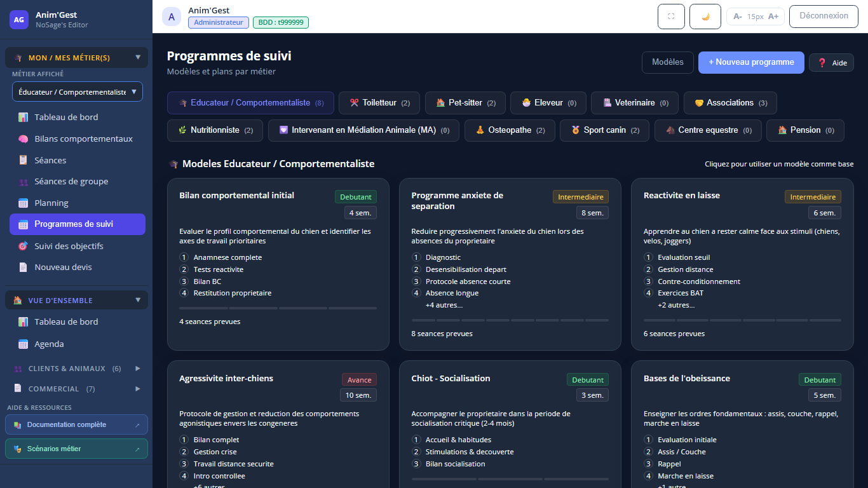Open the Modèles button

pos(667,62)
